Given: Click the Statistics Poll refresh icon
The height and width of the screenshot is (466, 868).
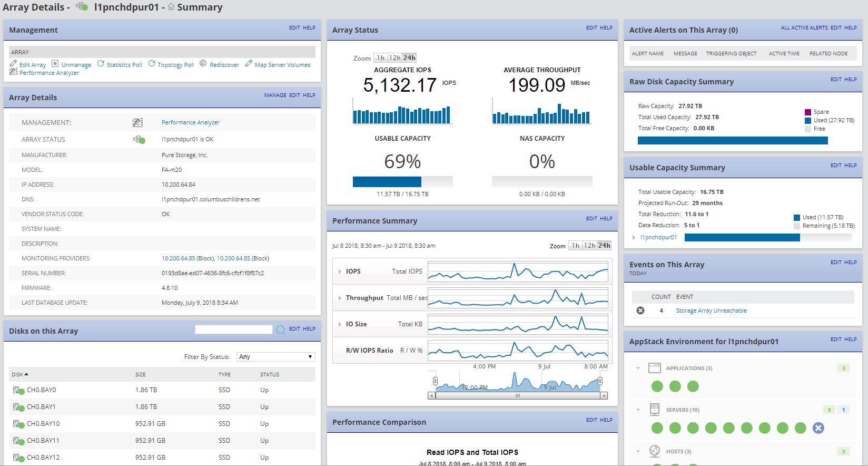Looking at the screenshot, I should click(101, 64).
